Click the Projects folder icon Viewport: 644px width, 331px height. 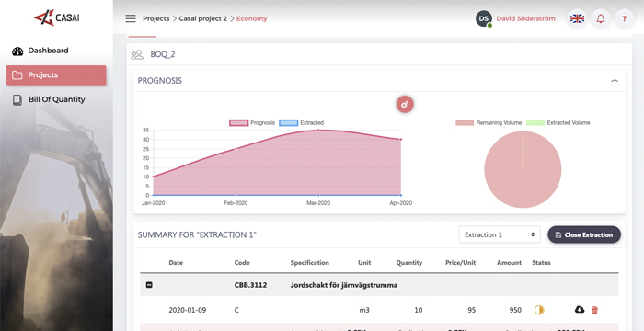point(17,75)
